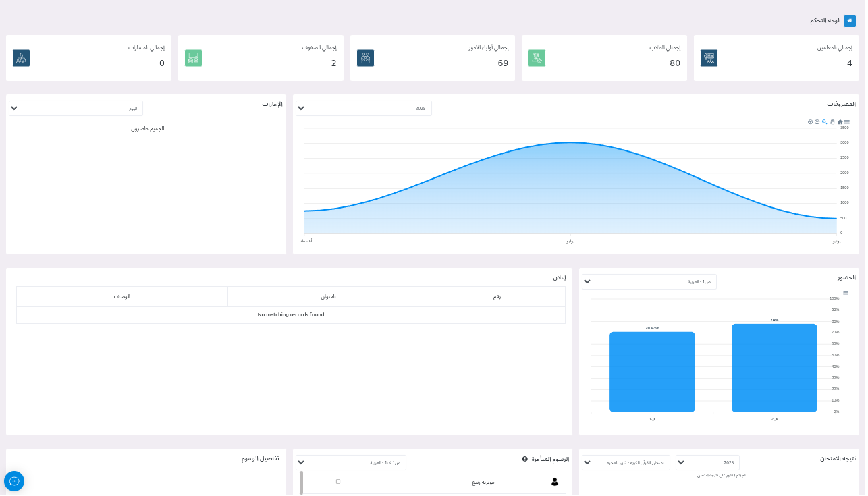Open the overdue fees class dropdown

[351, 463]
